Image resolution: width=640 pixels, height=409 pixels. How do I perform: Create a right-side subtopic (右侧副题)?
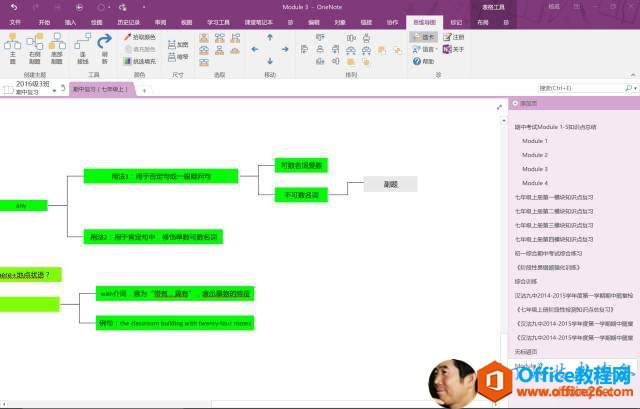tap(35, 48)
